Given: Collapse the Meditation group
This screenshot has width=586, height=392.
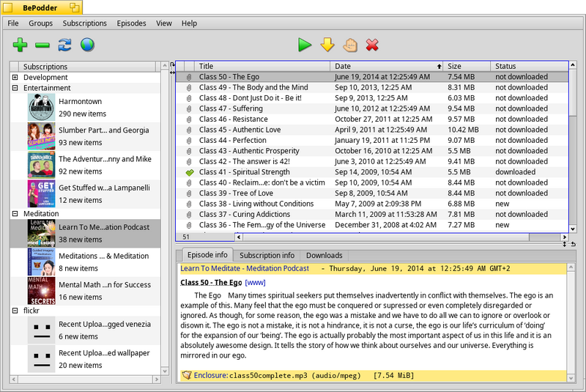Looking at the screenshot, I should 15,214.
